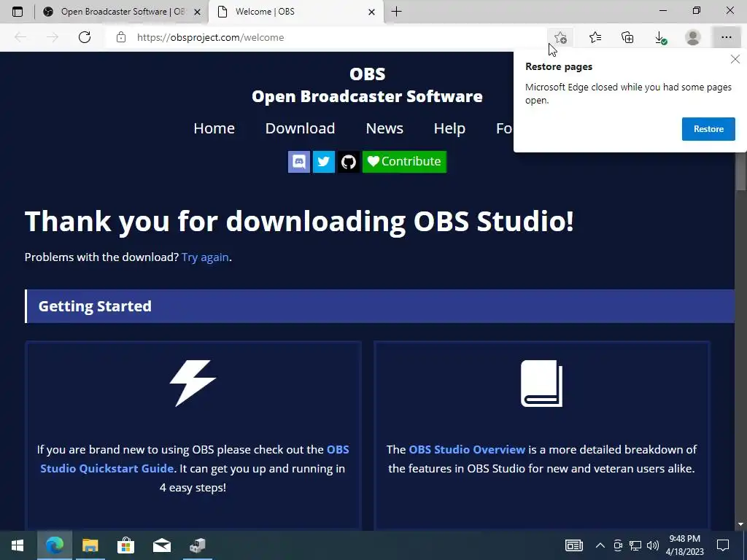
Task: Click the scrollbar down arrow
Action: 741,525
